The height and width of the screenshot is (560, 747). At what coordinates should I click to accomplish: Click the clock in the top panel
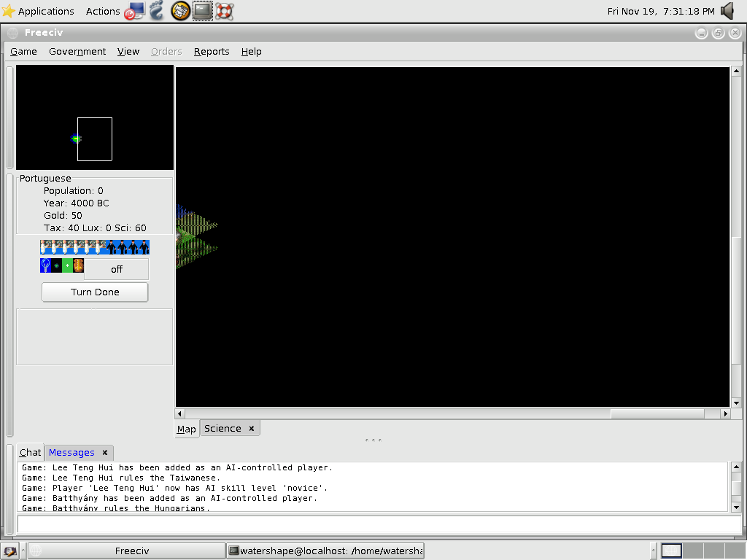[x=661, y=11]
